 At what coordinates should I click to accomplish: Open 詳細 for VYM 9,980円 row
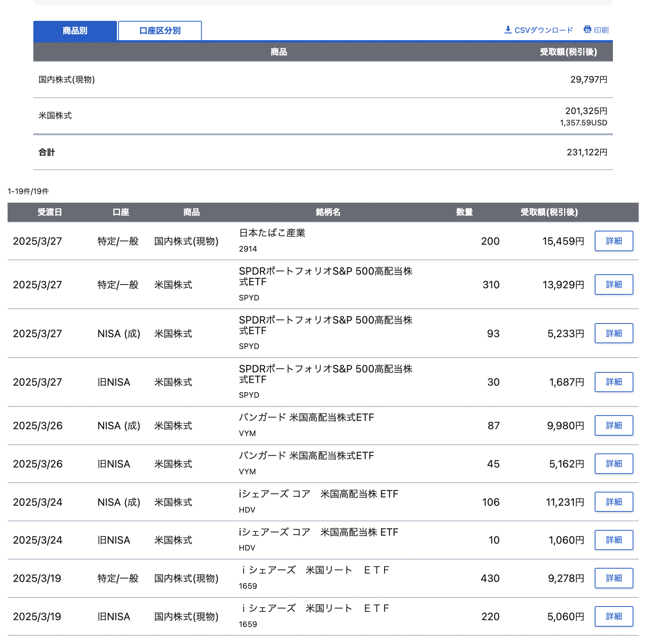[614, 425]
